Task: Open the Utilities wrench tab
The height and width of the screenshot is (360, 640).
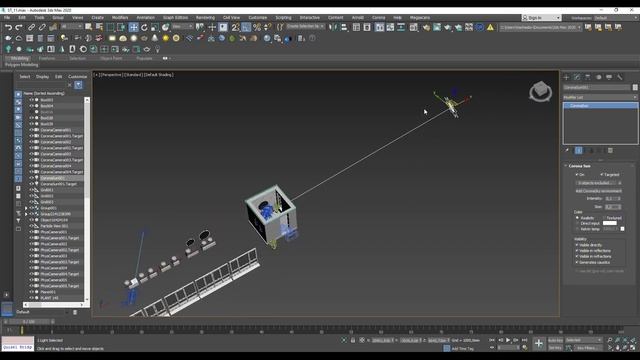Action: tap(620, 77)
